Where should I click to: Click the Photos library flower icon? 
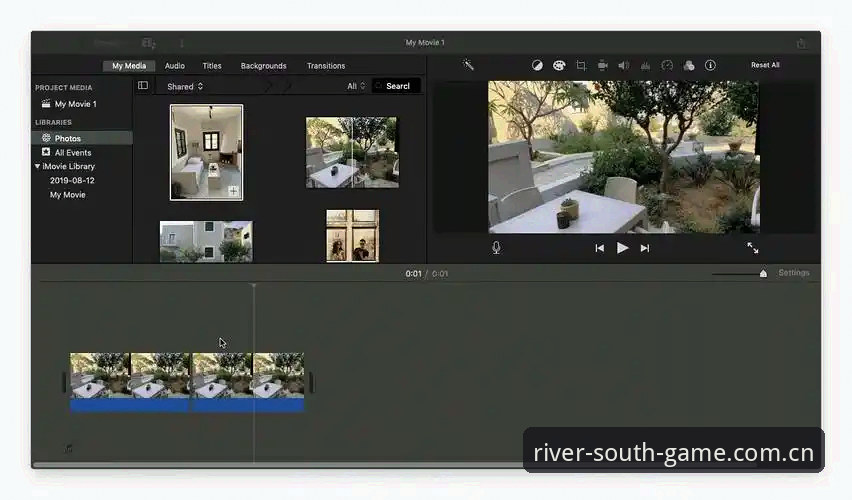46,138
